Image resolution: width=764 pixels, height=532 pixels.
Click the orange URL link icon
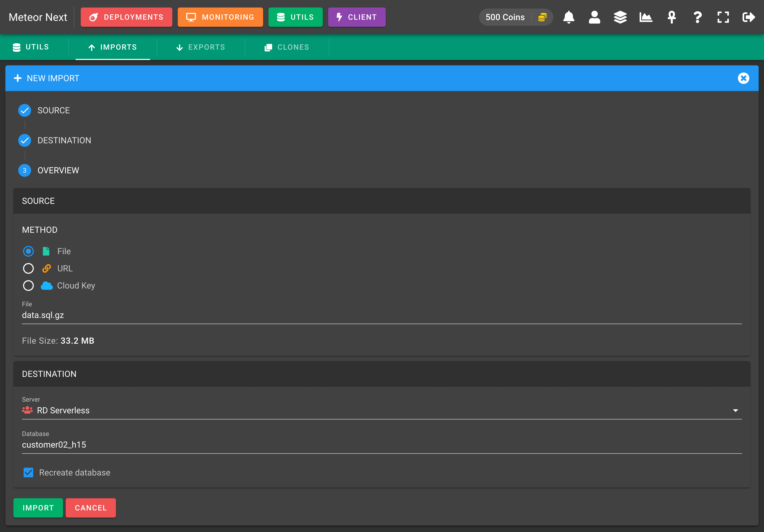click(x=47, y=268)
